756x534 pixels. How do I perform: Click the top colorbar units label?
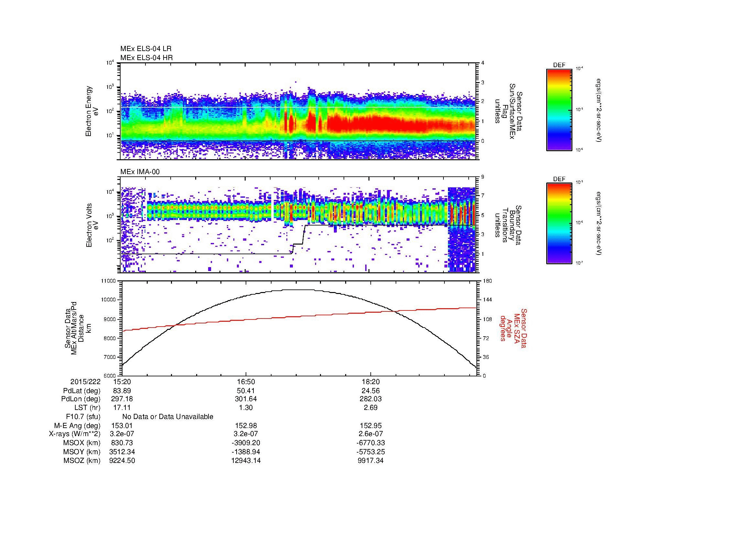click(x=599, y=110)
